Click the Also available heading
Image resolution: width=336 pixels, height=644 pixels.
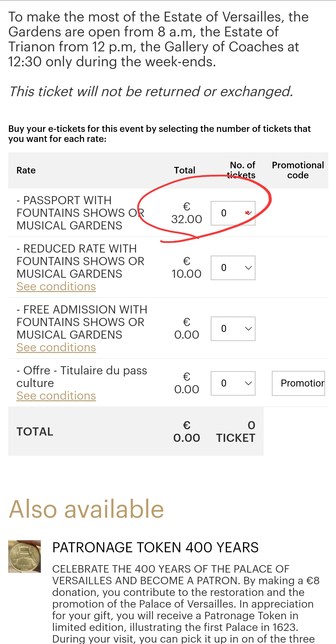tap(86, 509)
